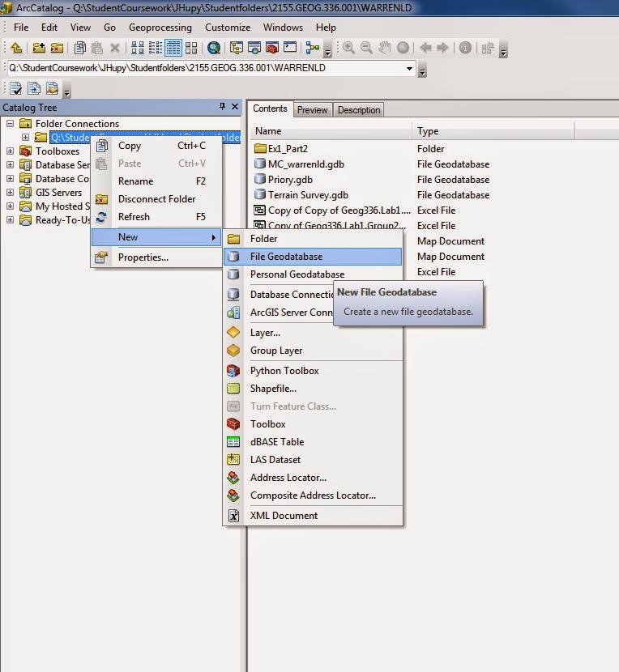Viewport: 619px width, 672px height.
Task: Click the Zoom In magnifier icon
Action: point(348,48)
